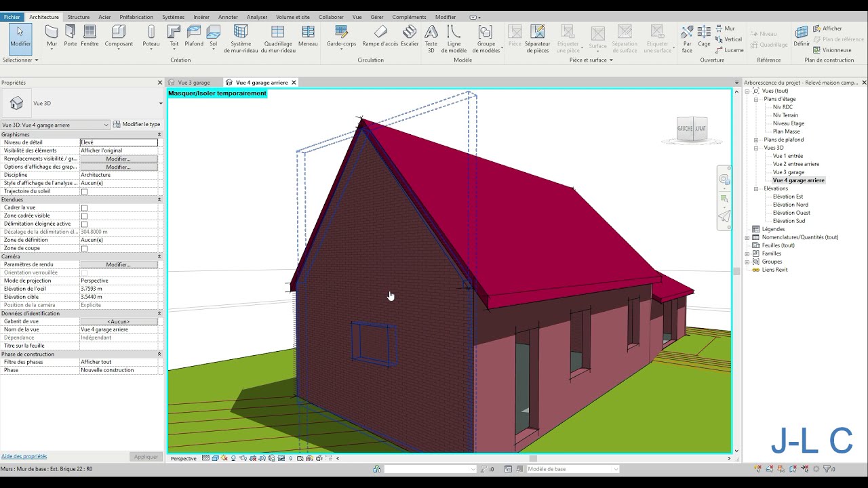Open the Aide des propriétés link
868x488 pixels.
(x=24, y=456)
